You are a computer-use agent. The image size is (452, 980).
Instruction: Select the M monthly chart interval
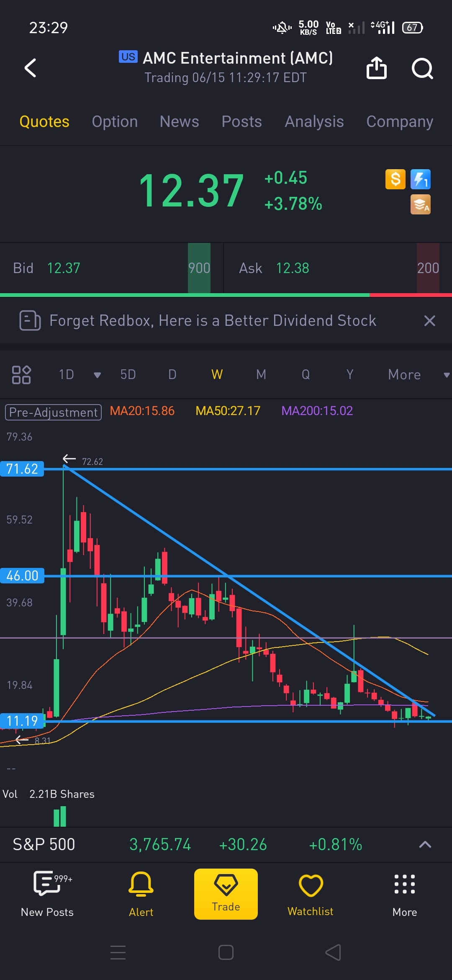pos(261,374)
